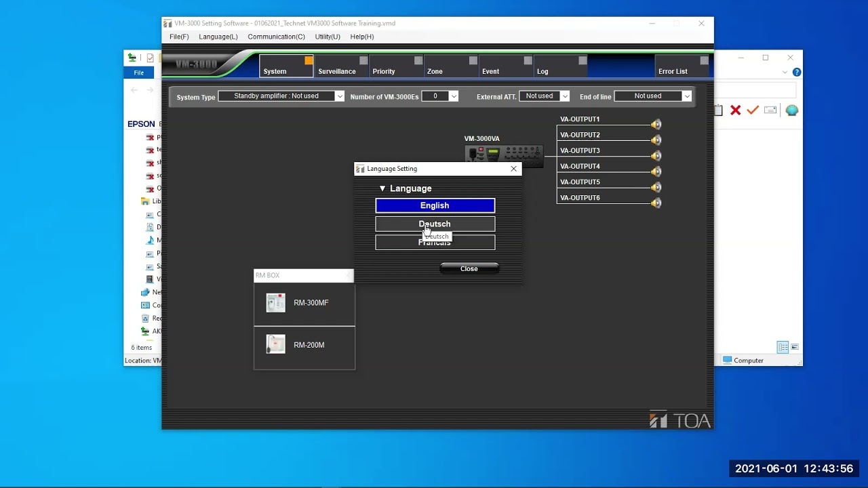868x488 pixels.
Task: Open the Communication(C) menu
Action: pos(276,37)
